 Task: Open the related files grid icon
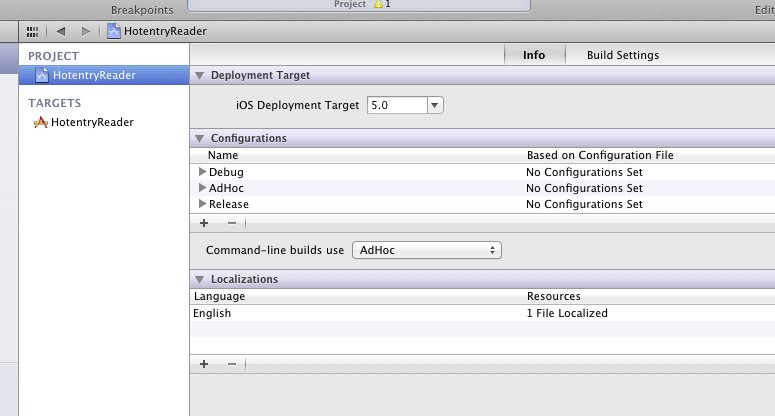click(33, 32)
